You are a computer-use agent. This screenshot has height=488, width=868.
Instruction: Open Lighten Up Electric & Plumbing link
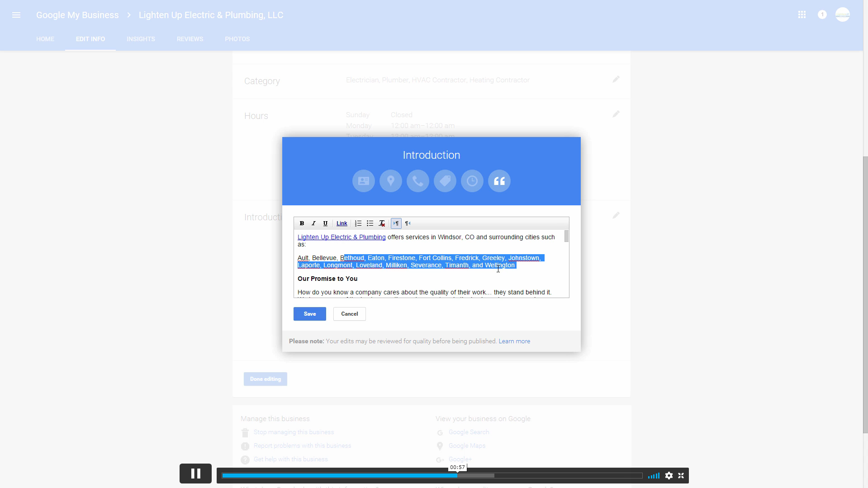point(342,237)
